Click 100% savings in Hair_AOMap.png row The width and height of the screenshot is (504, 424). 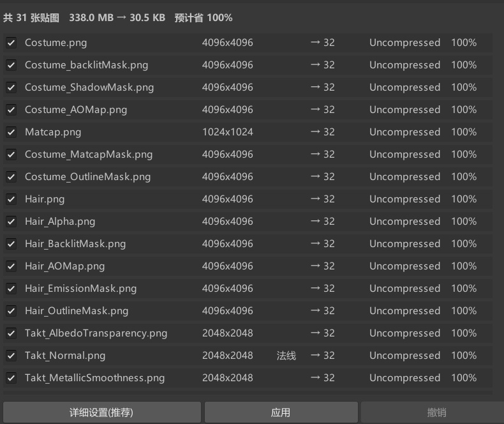pyautogui.click(x=464, y=266)
